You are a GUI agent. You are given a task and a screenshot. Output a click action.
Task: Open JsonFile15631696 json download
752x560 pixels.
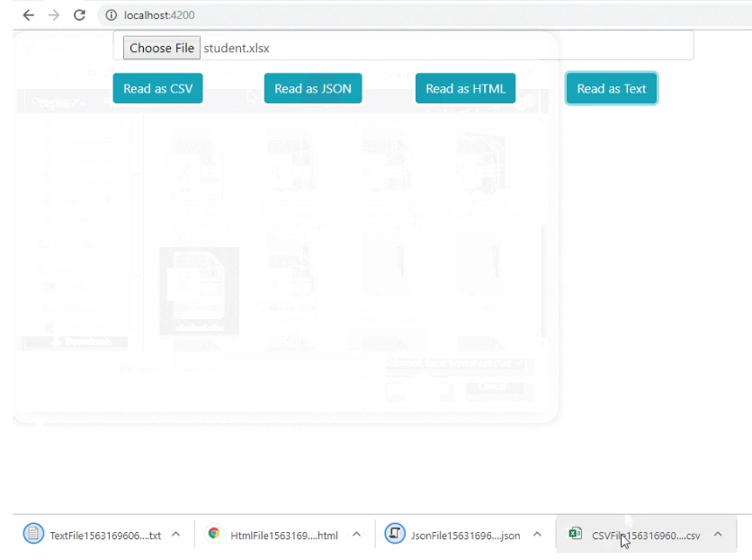(465, 536)
